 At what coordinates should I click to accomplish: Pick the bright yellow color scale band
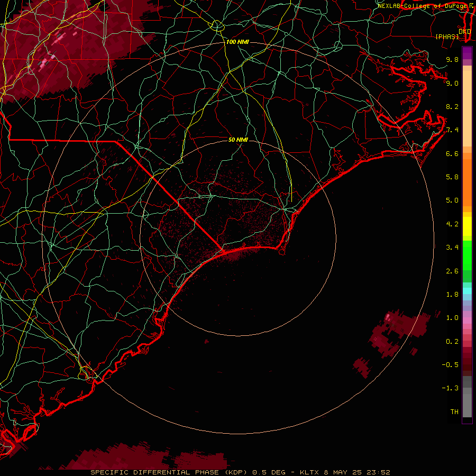467,226
